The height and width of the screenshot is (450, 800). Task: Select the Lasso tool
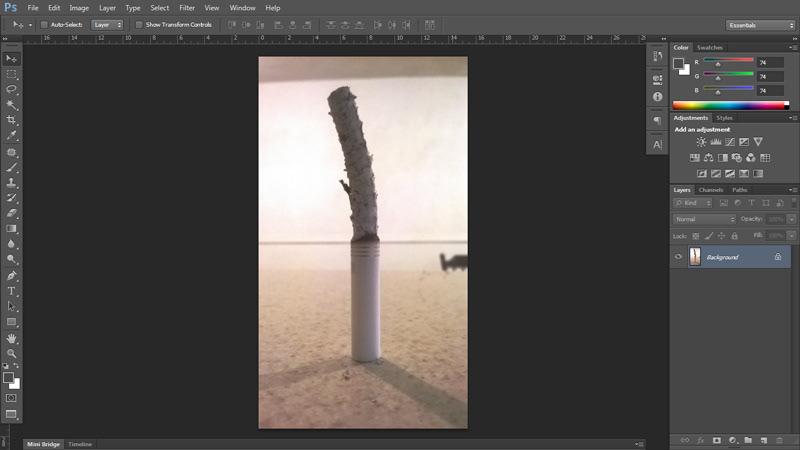12,89
